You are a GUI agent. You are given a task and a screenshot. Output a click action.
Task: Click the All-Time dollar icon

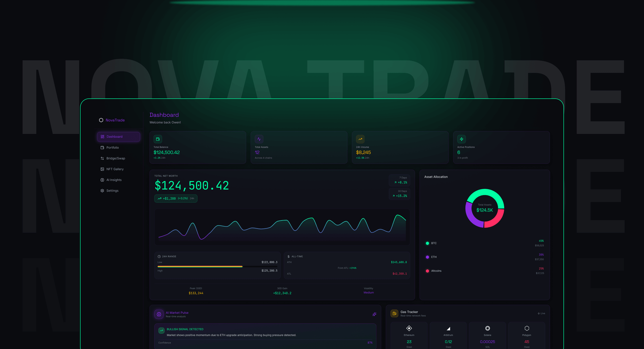(288, 256)
